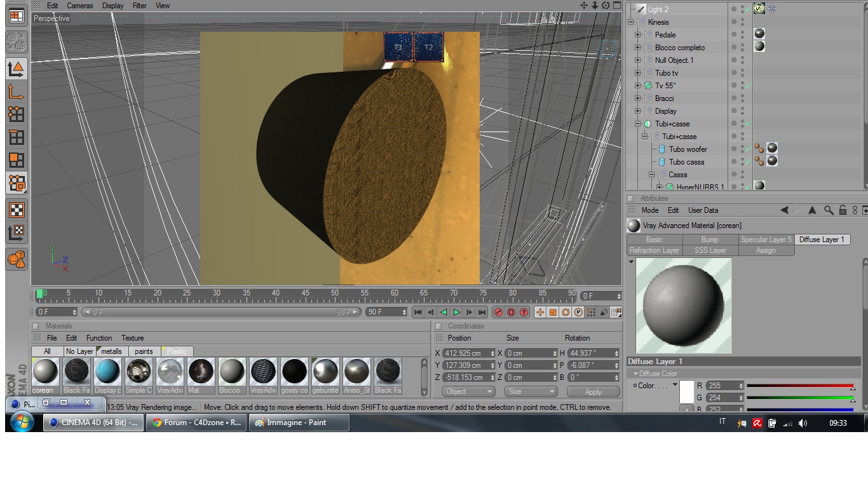Jump to the start of animation
Screen dimensions: 868x488
418,312
